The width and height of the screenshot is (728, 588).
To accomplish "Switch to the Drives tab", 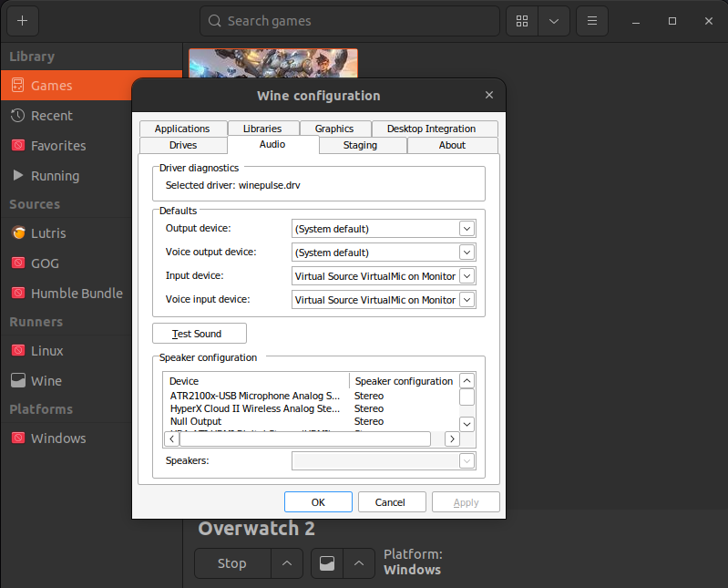I will (x=183, y=145).
